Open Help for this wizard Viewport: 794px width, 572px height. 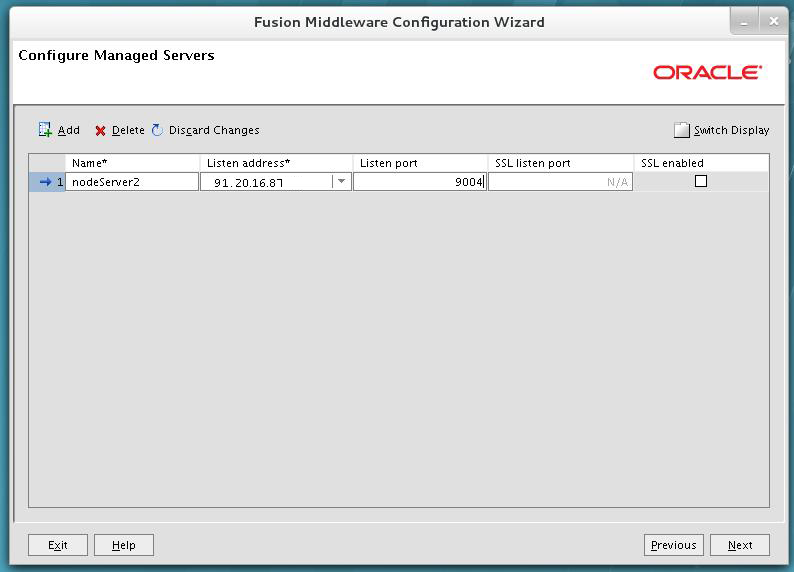tap(124, 545)
